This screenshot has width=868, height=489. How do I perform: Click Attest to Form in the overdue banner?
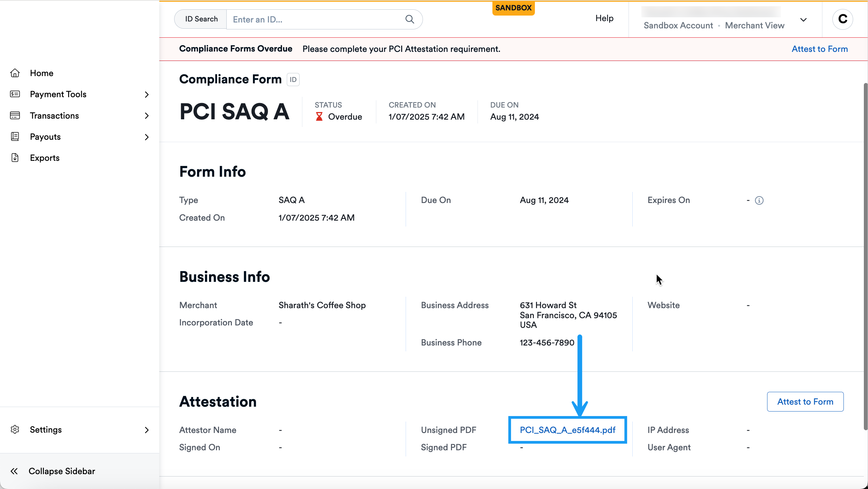(x=820, y=49)
